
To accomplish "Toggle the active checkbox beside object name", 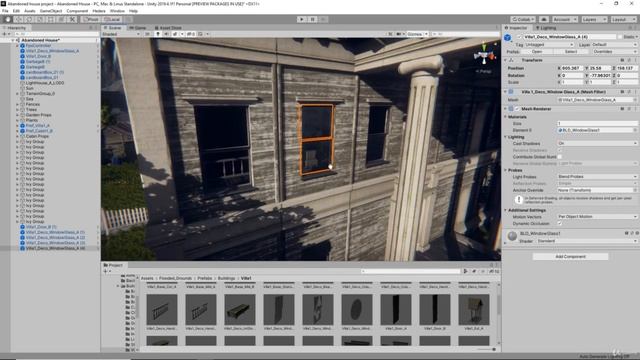I will 519,37.
